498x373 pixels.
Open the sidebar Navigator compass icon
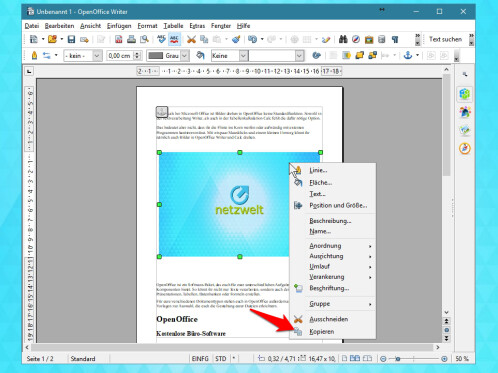click(465, 148)
